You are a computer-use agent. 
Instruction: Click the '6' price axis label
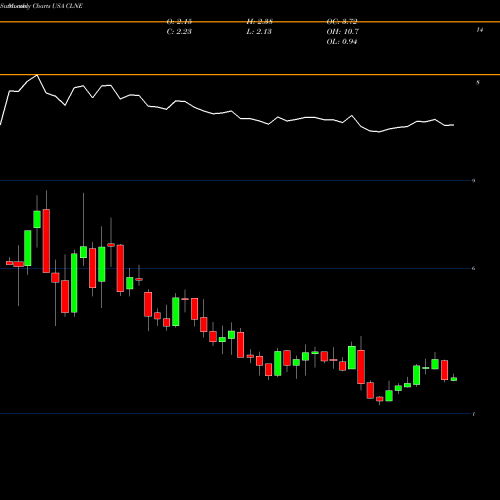tap(473, 268)
